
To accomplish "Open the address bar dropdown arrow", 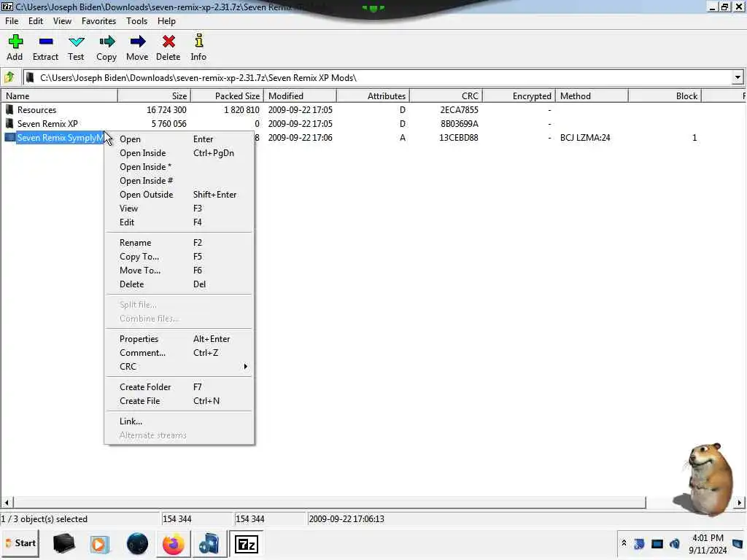I will click(x=738, y=77).
